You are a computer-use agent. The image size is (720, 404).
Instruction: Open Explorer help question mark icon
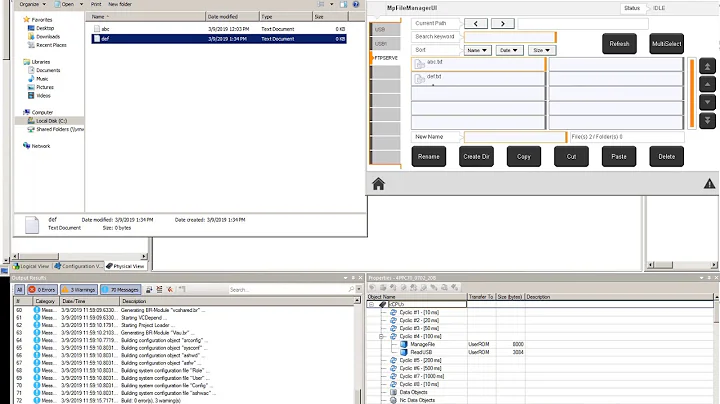(x=356, y=4)
